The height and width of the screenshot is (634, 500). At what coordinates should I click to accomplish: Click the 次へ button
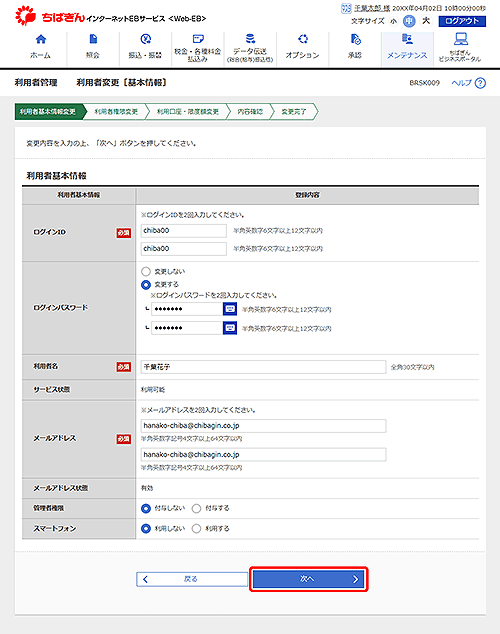point(308,579)
